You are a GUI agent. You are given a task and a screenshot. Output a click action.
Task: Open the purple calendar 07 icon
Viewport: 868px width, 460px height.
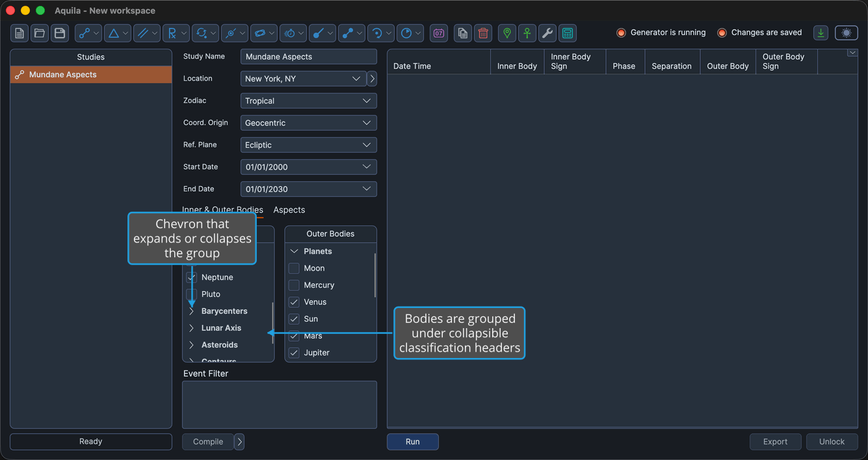[439, 33]
